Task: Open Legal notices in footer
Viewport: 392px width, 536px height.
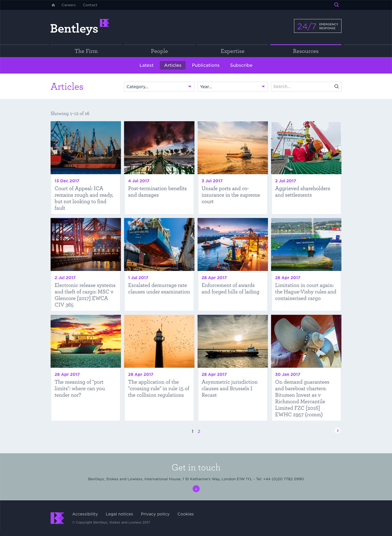Action: (x=119, y=514)
